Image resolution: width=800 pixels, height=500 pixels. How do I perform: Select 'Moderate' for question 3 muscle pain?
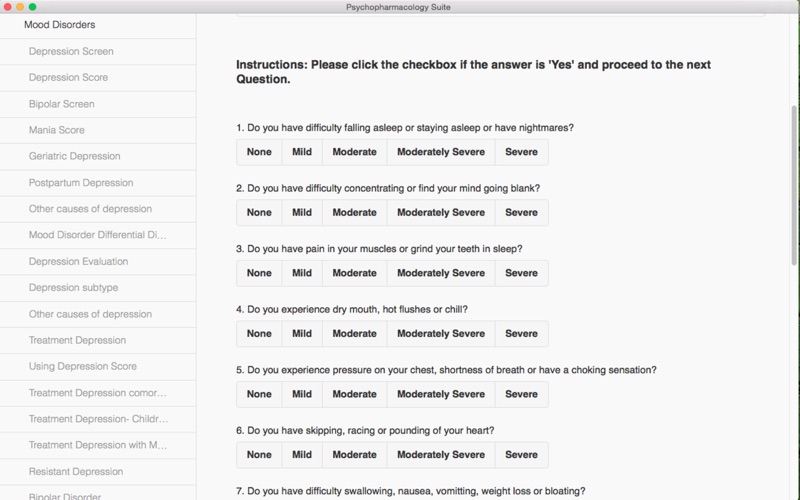pos(355,273)
